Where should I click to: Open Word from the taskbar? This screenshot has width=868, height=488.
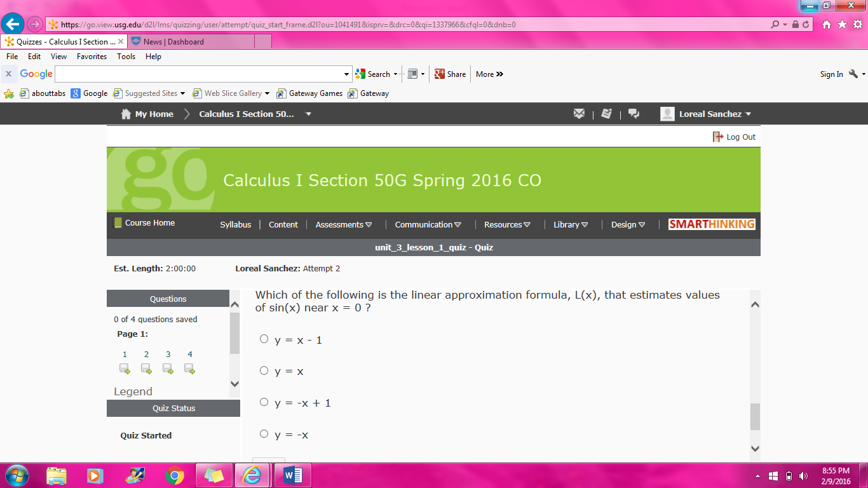click(292, 475)
